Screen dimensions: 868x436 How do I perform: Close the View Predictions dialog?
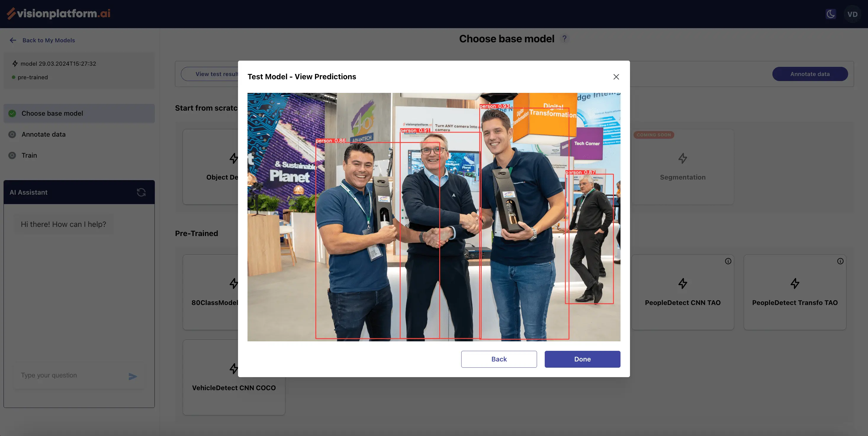pos(616,77)
